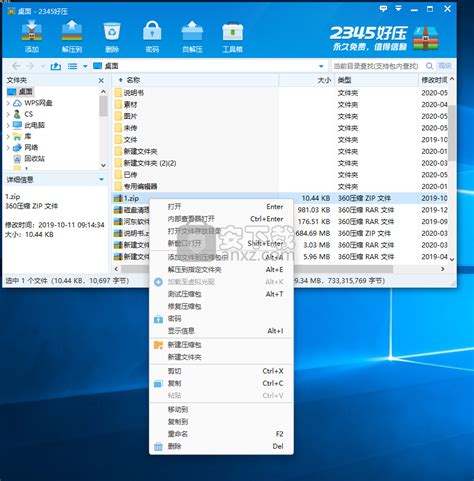This screenshot has width=474, height=481.
Task: Choose 新建文件夹 in the context menu
Action: 221,357
